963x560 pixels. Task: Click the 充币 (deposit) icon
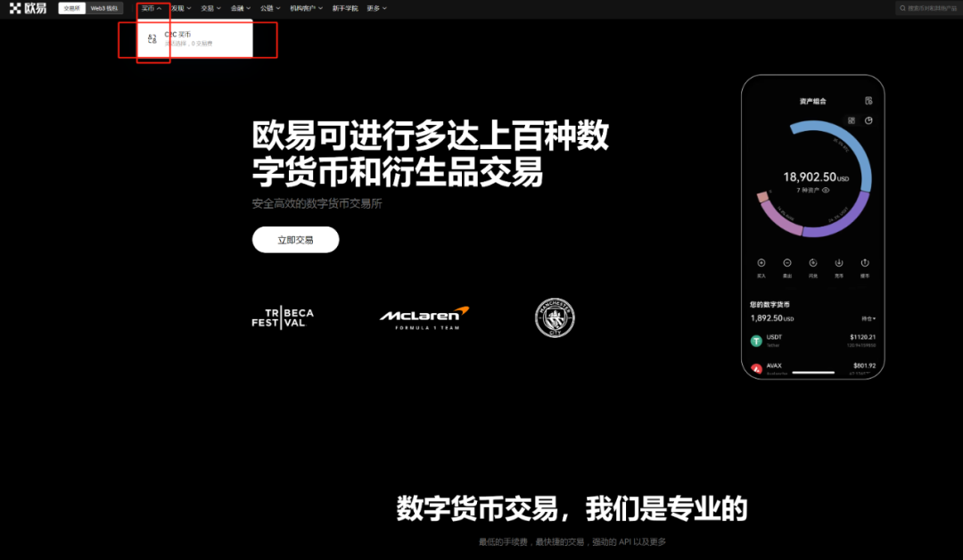pos(838,264)
